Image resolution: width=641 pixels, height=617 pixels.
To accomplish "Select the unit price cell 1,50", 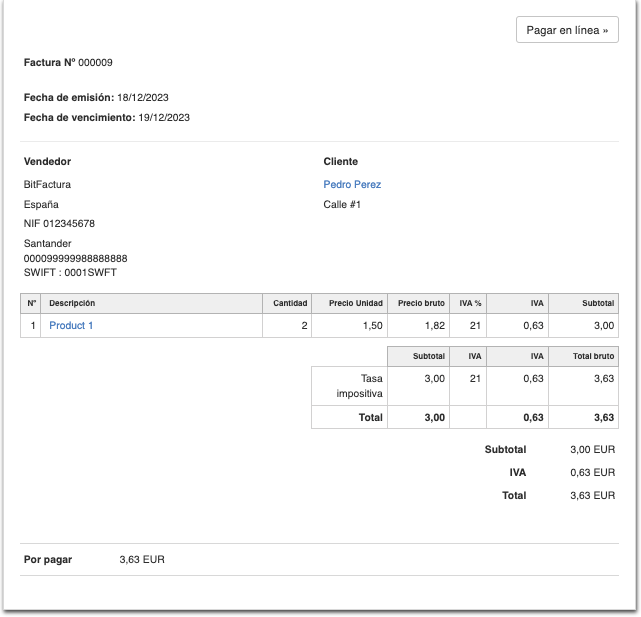I will [x=372, y=326].
